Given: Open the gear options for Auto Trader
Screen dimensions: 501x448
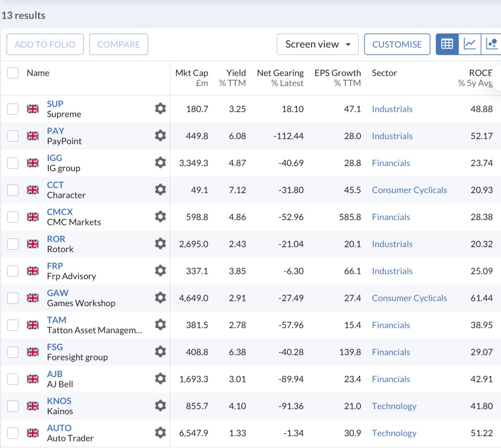Looking at the screenshot, I should pyautogui.click(x=160, y=433).
